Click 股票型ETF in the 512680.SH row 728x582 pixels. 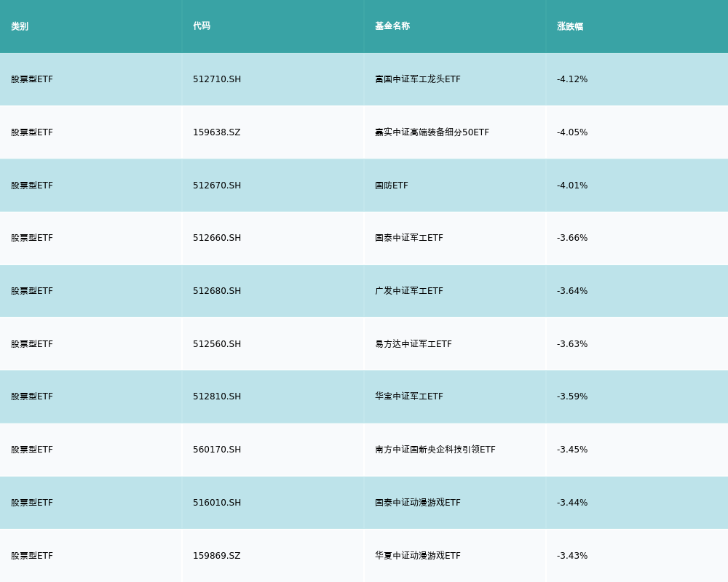click(x=32, y=291)
